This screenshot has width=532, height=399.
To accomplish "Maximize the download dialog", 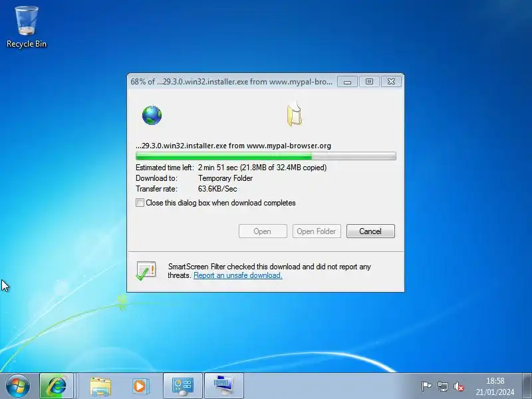I will click(x=369, y=81).
